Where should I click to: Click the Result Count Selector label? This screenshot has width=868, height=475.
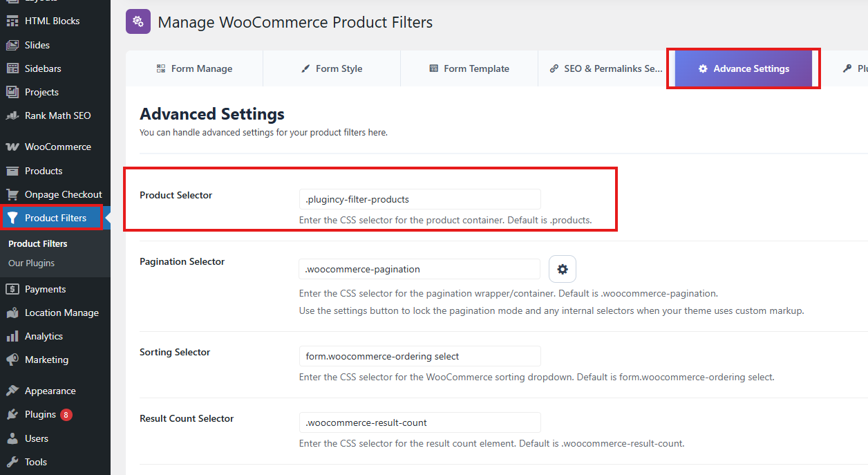pos(187,418)
